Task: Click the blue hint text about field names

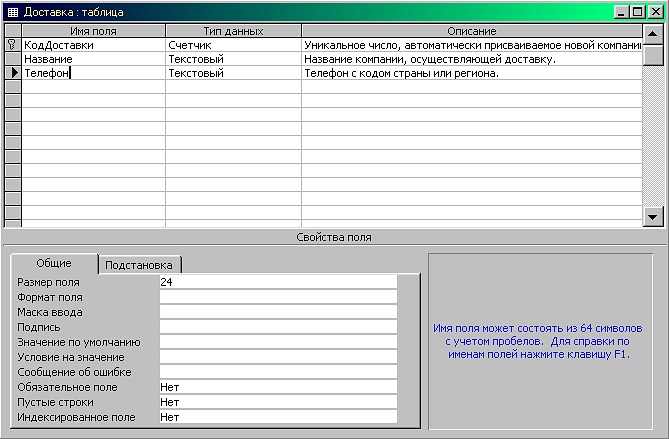Action: [538, 341]
